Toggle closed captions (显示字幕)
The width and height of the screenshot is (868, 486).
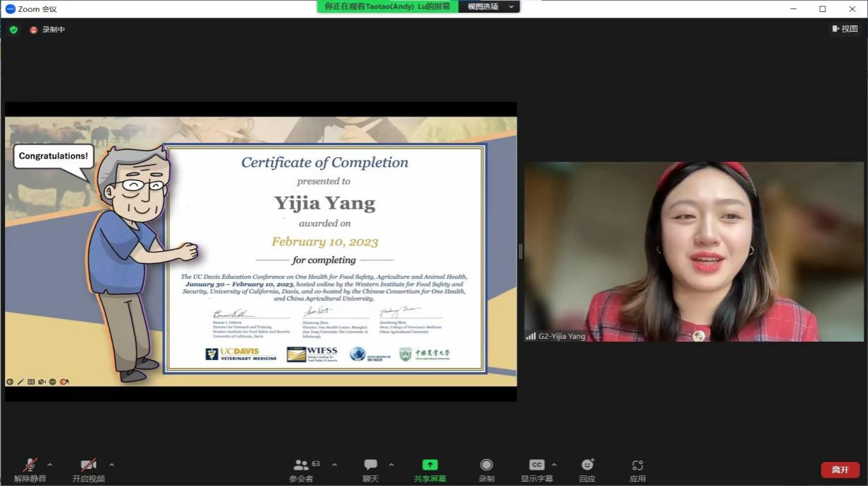537,465
